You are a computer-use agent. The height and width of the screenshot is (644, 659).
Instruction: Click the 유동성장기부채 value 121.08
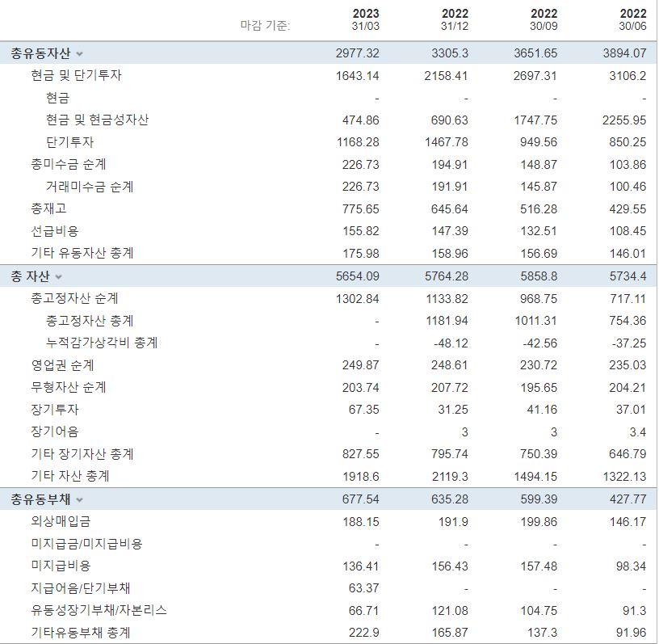[x=450, y=610]
